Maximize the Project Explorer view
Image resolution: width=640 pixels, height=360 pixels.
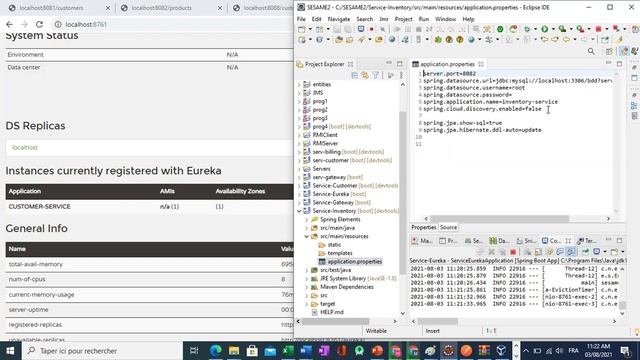tap(400, 64)
